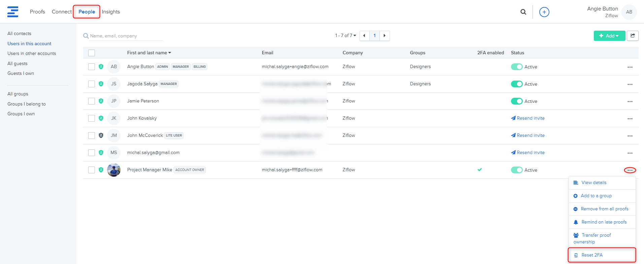Toggle Jagoda Sałyga's Active status switch
644x264 pixels.
pos(516,84)
